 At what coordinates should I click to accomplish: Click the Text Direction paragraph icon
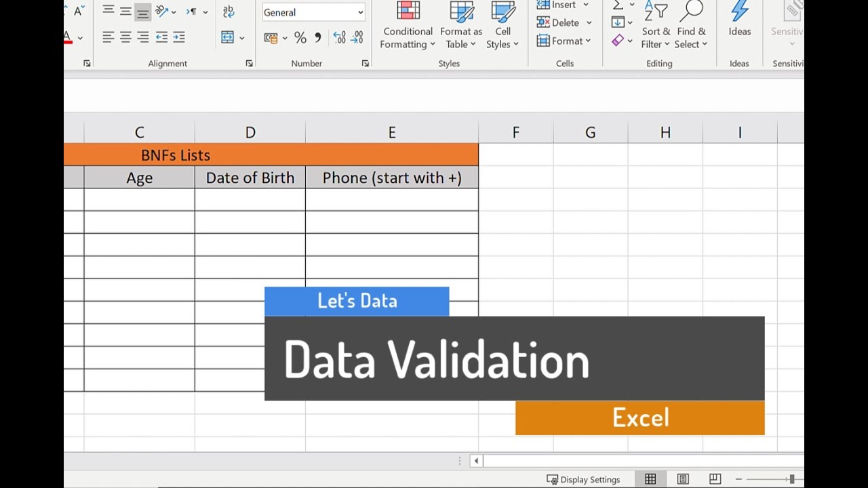[191, 12]
